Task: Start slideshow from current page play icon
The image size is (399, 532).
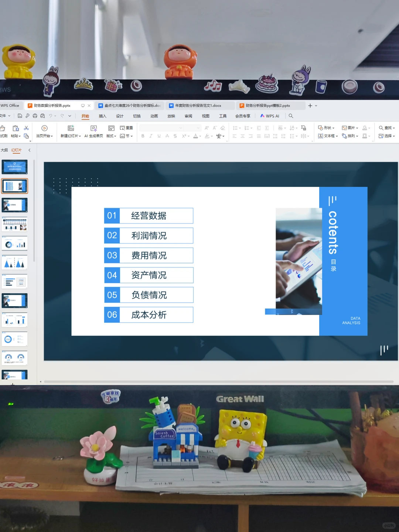Action: click(44, 128)
